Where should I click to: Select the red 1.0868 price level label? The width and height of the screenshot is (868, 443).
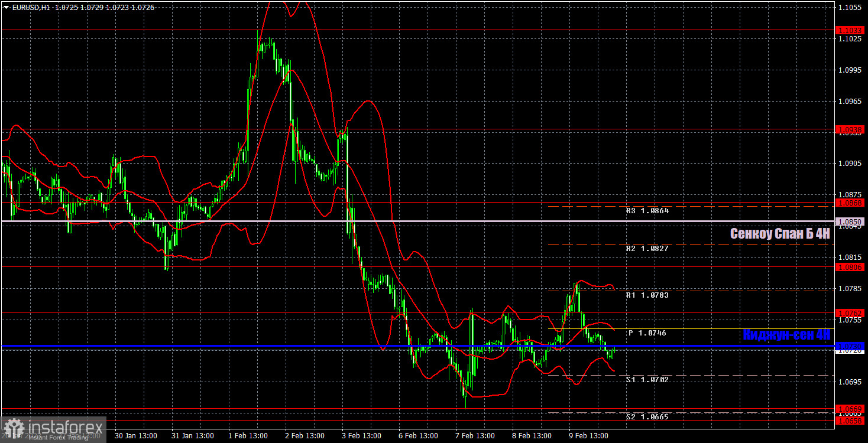pyautogui.click(x=850, y=202)
